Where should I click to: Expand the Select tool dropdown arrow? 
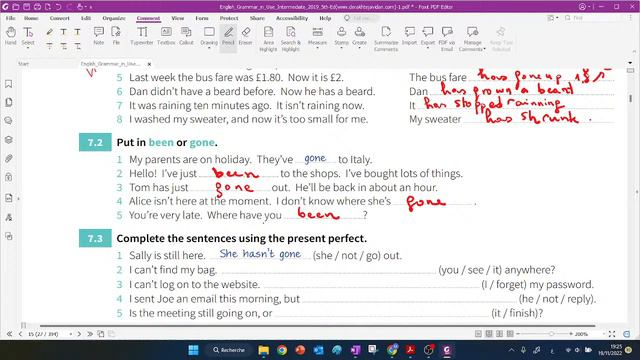point(28,48)
